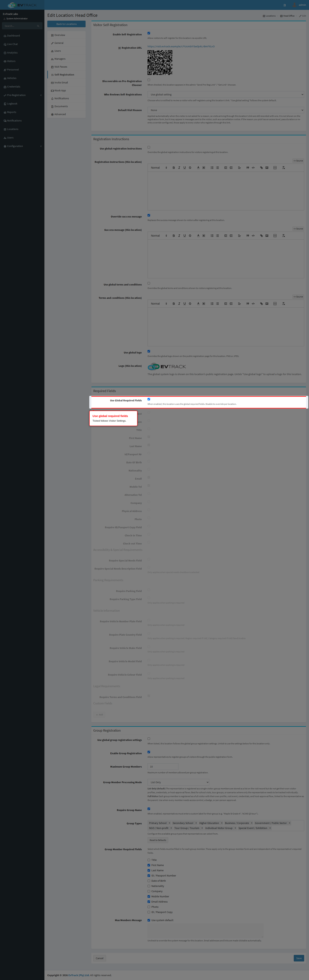
Task: Open Normal format dropdown in Terms editor
Action: click(159, 304)
